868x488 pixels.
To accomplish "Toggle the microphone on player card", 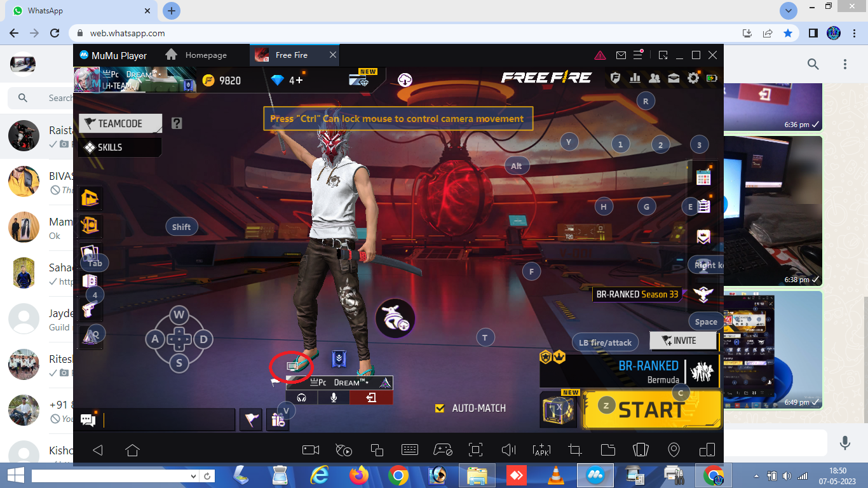I will click(332, 398).
